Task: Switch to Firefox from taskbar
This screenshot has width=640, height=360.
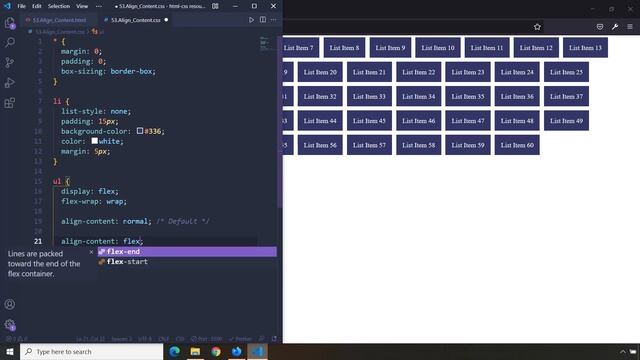Action: [236, 351]
